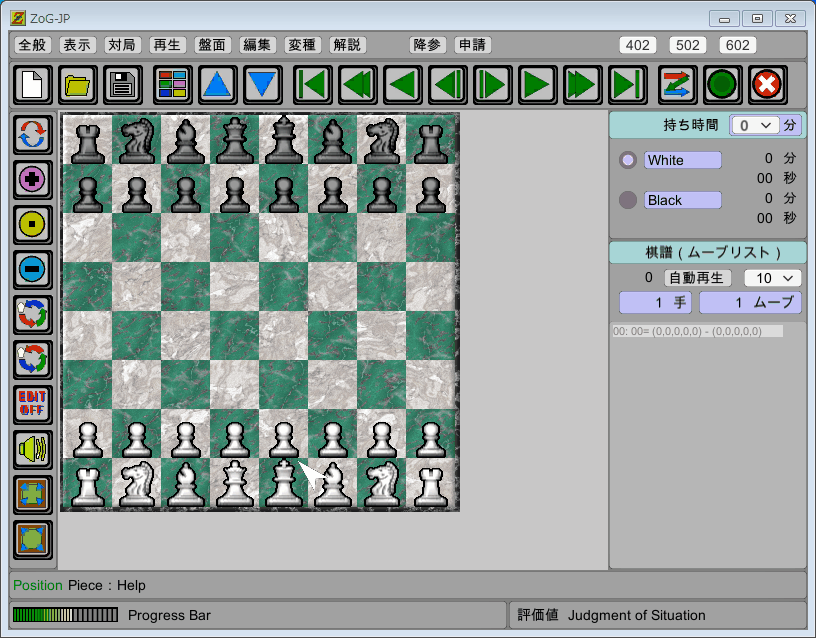This screenshot has height=638, width=816.
Task: Click the lower tri-color cycle arrows icon
Action: click(33, 359)
